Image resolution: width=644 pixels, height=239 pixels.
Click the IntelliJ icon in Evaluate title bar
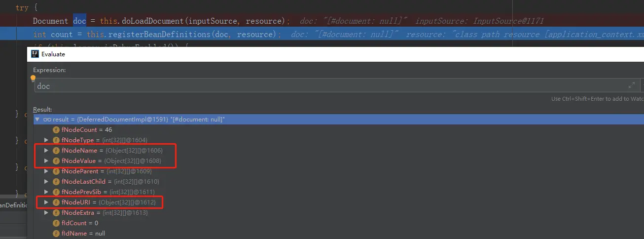pyautogui.click(x=35, y=54)
